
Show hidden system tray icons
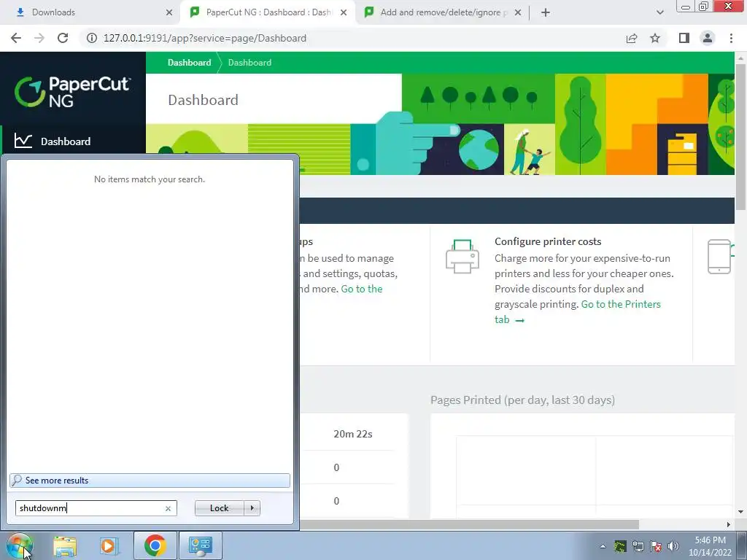(603, 546)
